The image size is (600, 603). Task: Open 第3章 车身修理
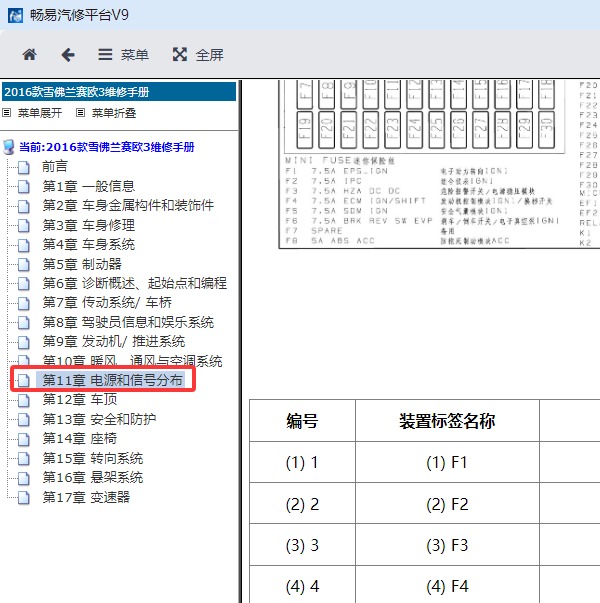click(88, 225)
